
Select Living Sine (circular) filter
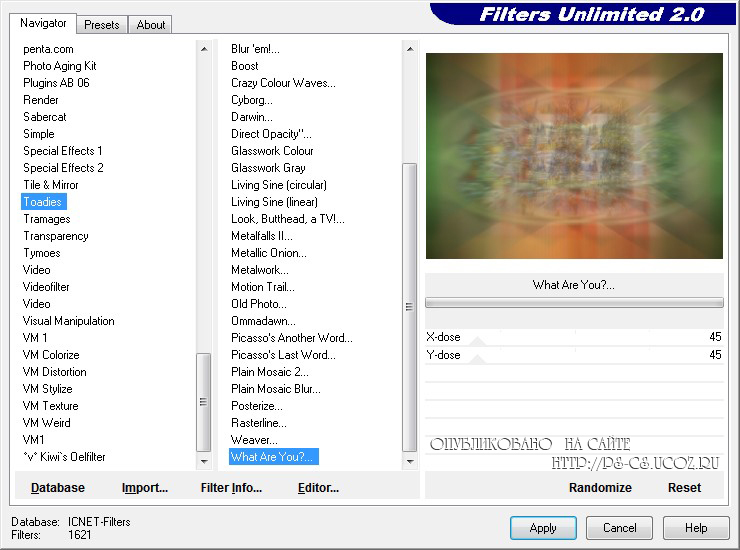[279, 185]
